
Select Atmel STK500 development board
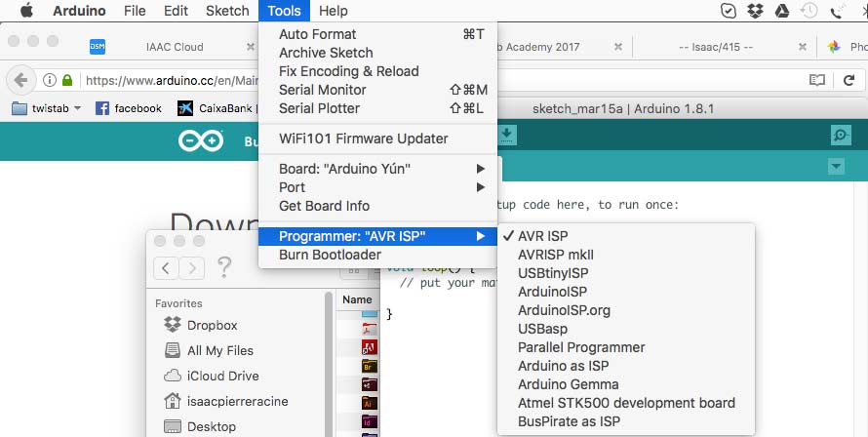click(626, 403)
